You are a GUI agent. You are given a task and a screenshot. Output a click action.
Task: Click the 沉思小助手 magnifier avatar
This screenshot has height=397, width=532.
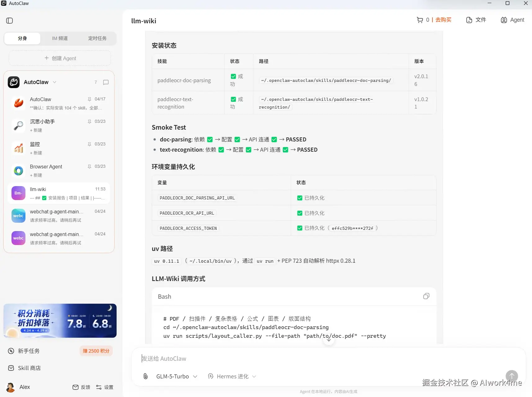(18, 126)
